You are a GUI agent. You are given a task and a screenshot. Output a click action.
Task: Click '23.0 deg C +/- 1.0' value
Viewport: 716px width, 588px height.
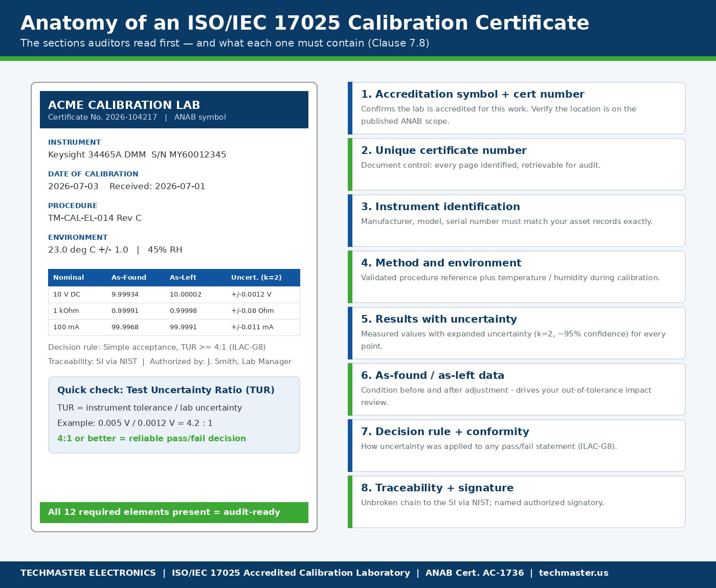tap(88, 250)
